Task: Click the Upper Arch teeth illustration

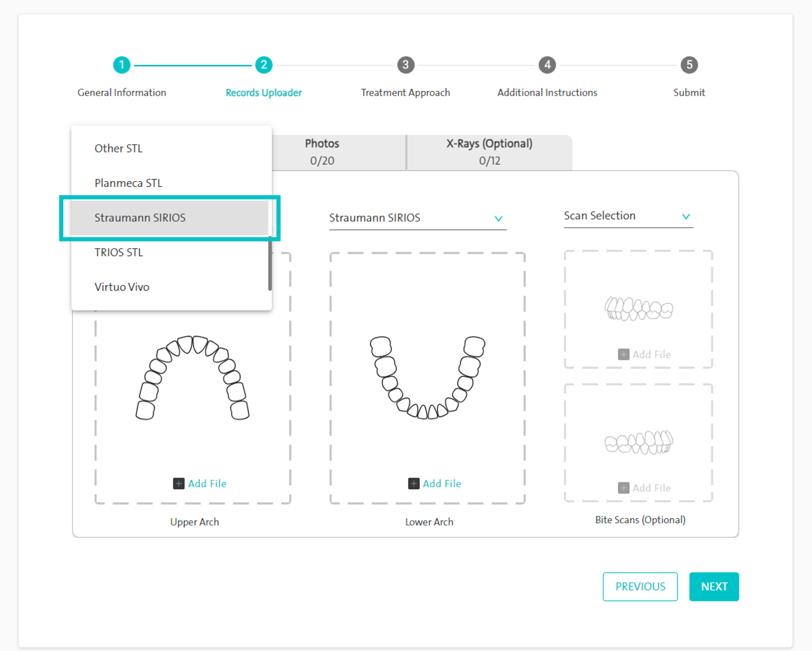Action: tap(193, 377)
